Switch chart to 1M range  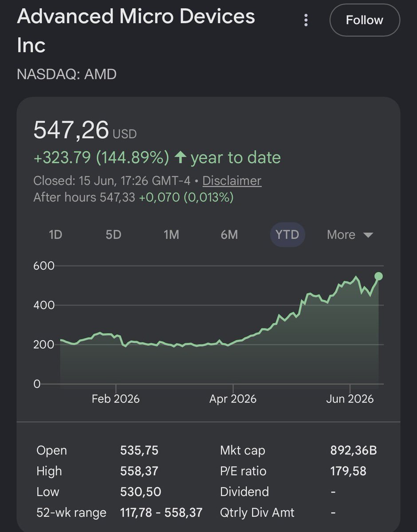coord(171,235)
